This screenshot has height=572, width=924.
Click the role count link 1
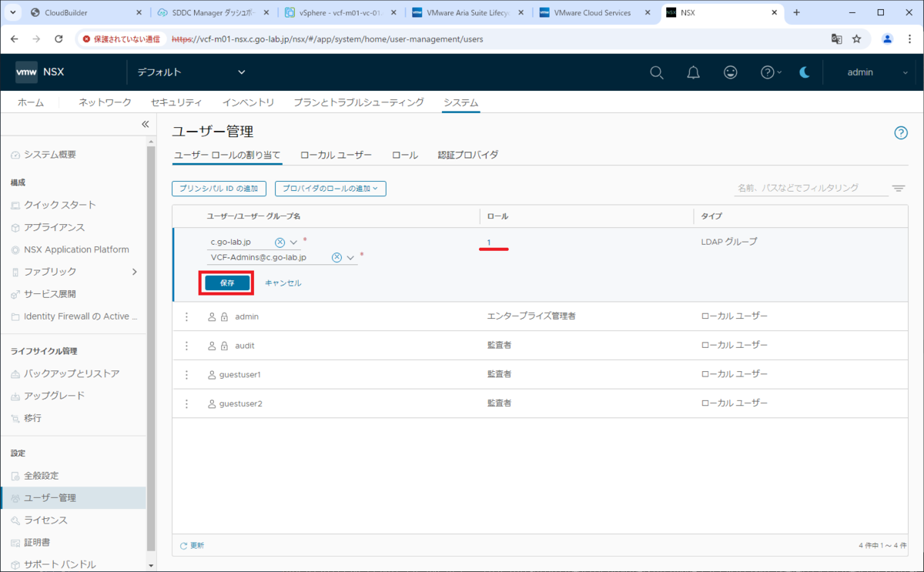pyautogui.click(x=489, y=243)
